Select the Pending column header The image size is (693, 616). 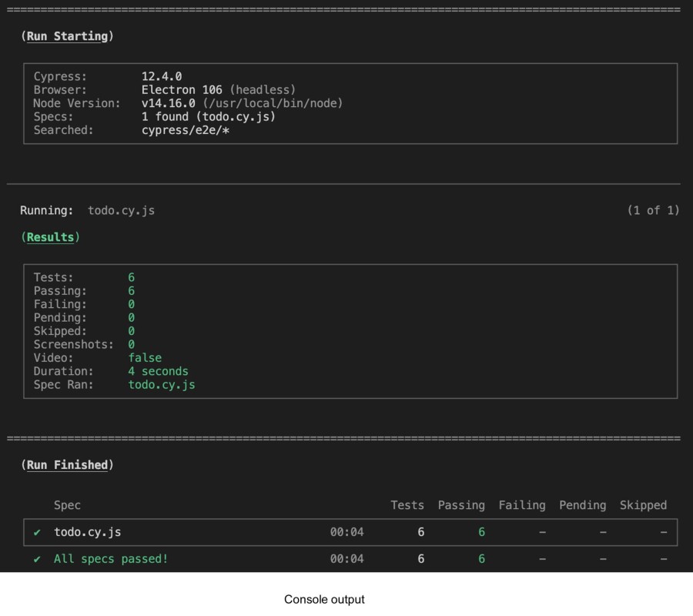pyautogui.click(x=582, y=505)
